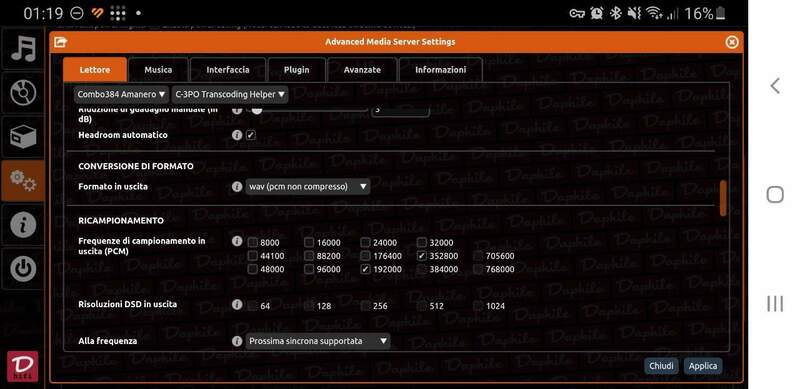Tap the Android home navigation button
The width and height of the screenshot is (800, 389).
coord(775,194)
